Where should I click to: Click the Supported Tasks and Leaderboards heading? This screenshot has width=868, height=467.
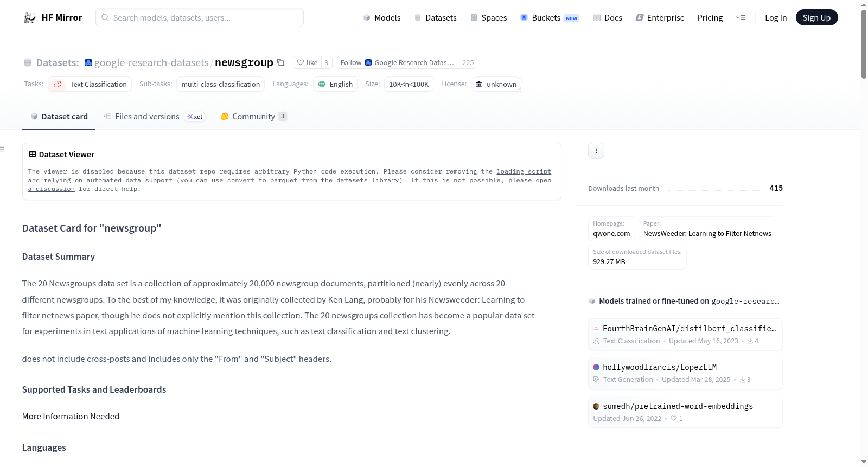click(x=94, y=389)
